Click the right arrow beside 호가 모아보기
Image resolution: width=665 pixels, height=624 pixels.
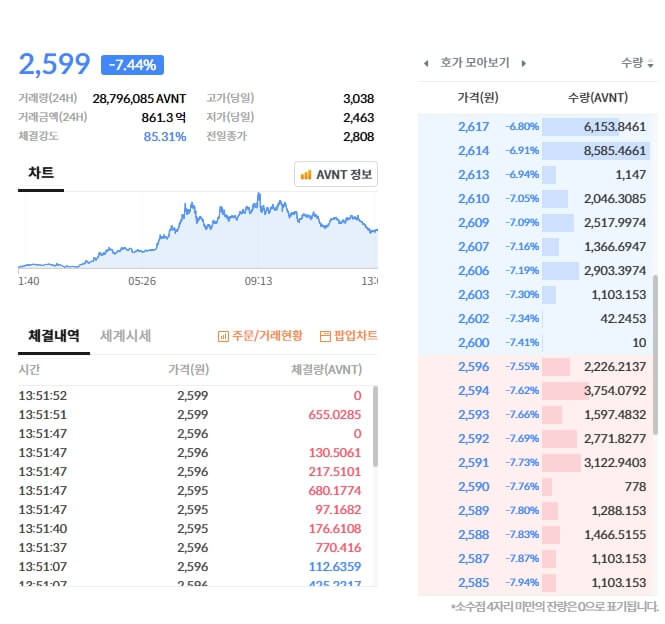click(524, 64)
